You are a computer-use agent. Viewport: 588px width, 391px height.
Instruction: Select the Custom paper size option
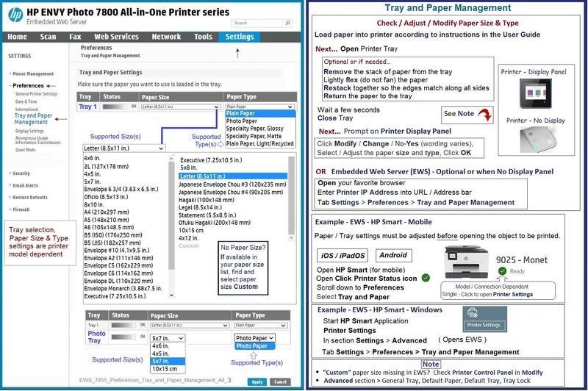pyautogui.click(x=189, y=246)
